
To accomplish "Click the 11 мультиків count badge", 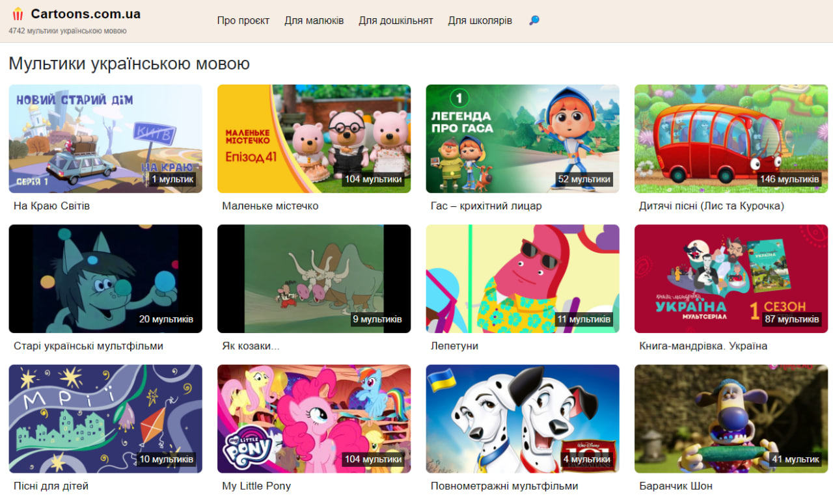I will tap(584, 319).
